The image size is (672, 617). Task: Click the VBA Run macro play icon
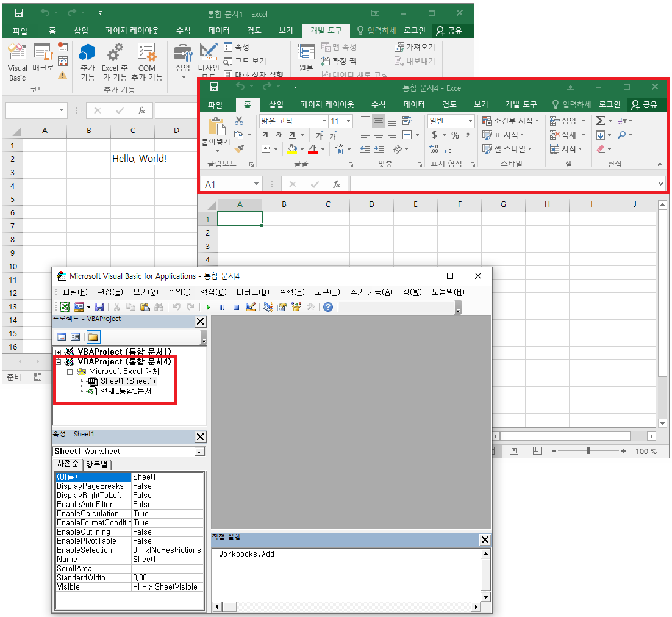208,307
